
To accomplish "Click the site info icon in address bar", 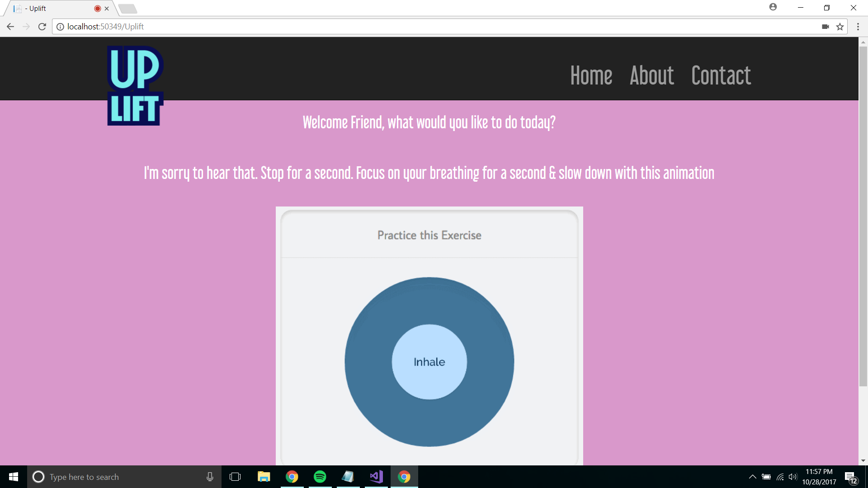I will click(60, 27).
